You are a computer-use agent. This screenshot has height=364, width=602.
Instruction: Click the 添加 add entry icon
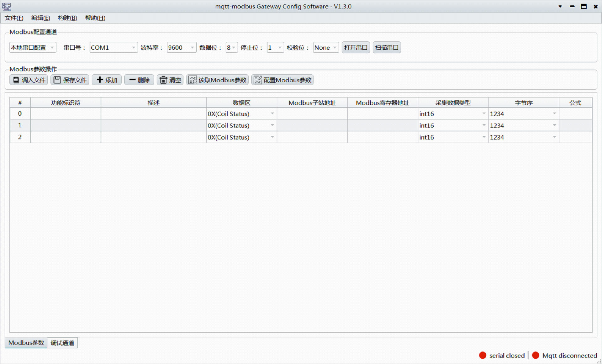[x=106, y=80]
